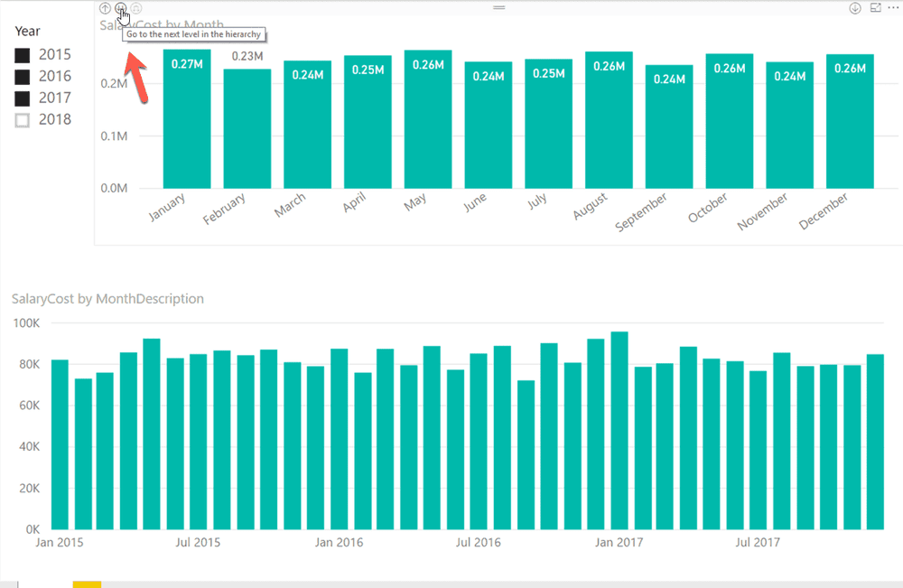Image resolution: width=903 pixels, height=588 pixels.
Task: Open the Month chart in focus mode
Action: point(874,8)
